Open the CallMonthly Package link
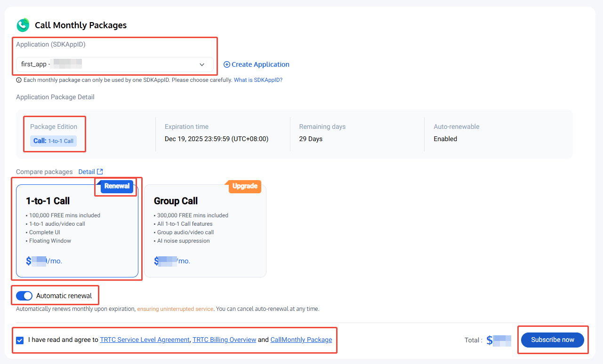 tap(301, 340)
